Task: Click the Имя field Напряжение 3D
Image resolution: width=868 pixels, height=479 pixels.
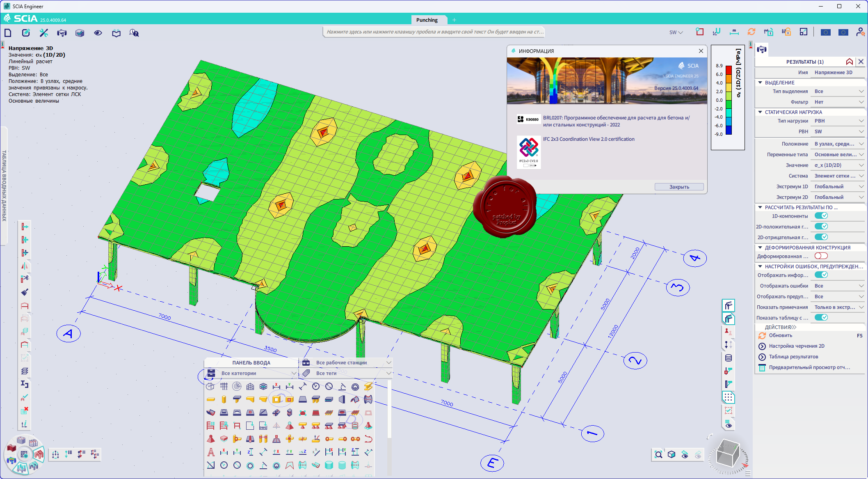Action: pyautogui.click(x=838, y=72)
